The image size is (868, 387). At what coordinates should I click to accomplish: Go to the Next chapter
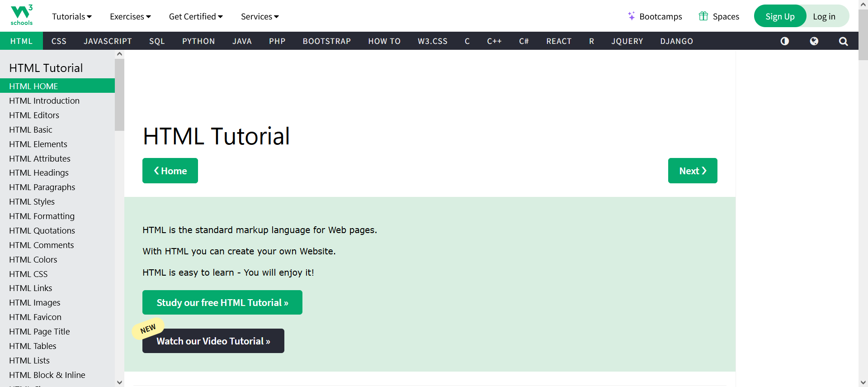(x=693, y=171)
